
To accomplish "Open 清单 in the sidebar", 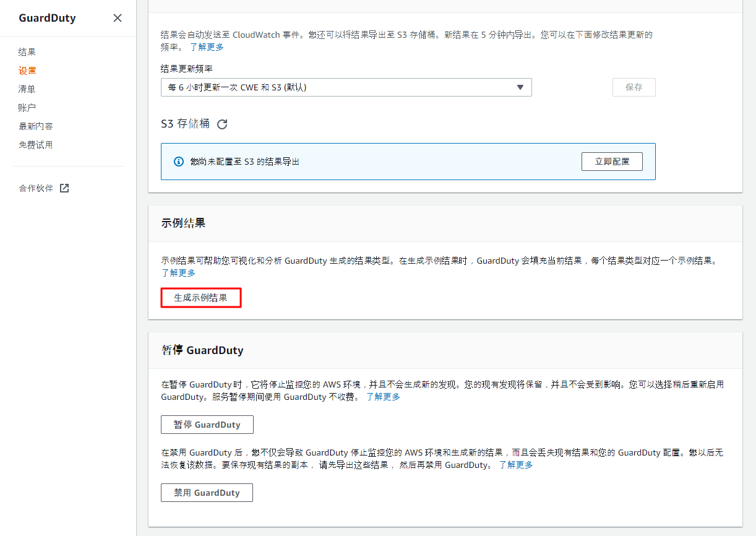I will [27, 89].
